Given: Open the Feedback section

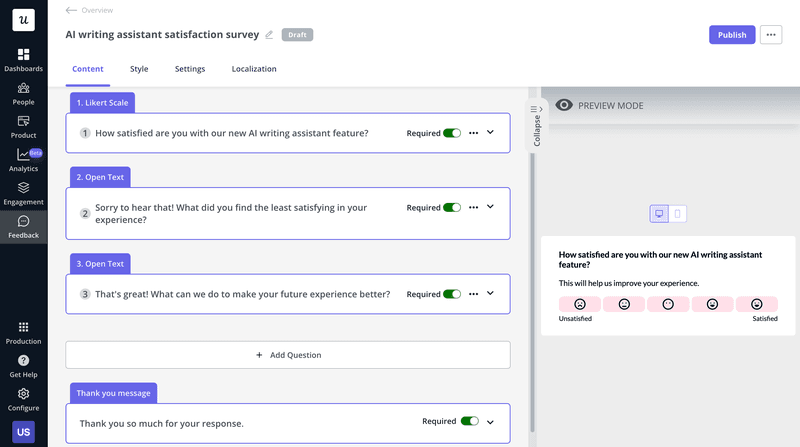Looking at the screenshot, I should [23, 227].
